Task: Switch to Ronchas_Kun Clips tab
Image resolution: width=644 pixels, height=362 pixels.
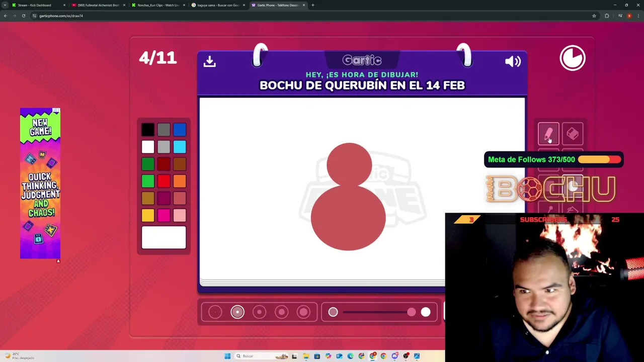Action: (x=158, y=5)
